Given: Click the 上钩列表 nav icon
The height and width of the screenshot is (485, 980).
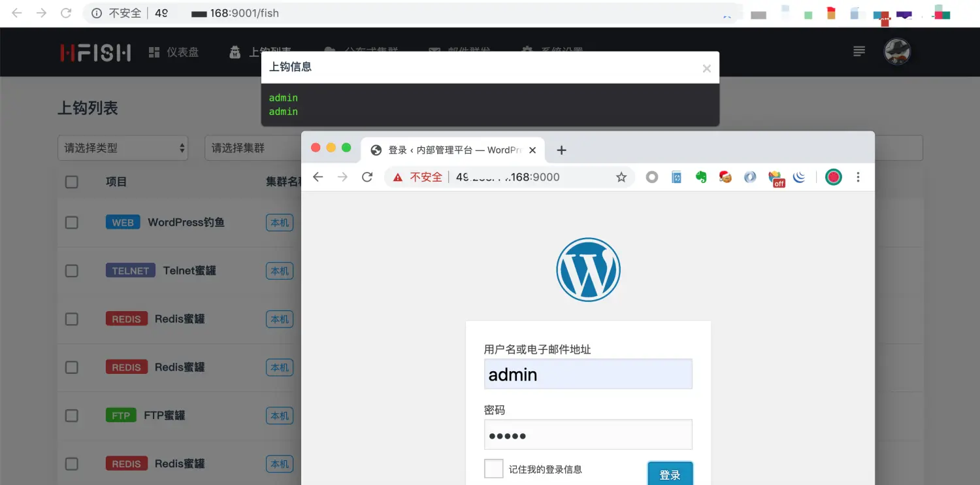Looking at the screenshot, I should point(235,52).
